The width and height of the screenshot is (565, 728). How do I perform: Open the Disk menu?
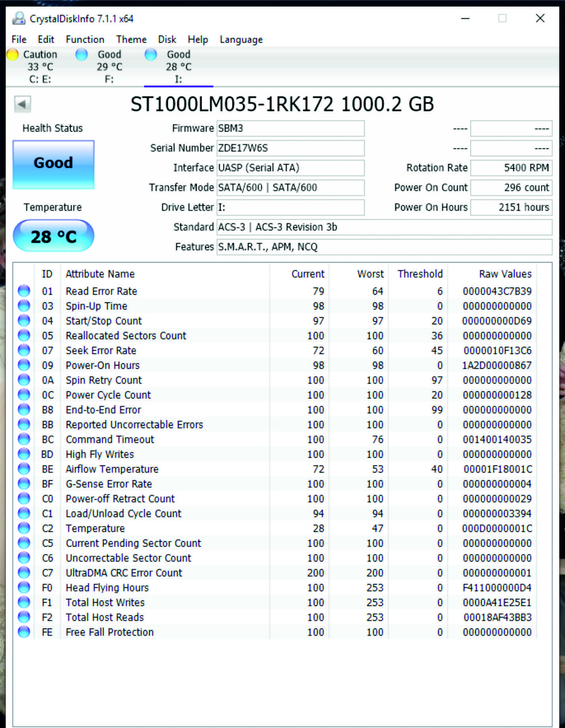click(x=167, y=40)
